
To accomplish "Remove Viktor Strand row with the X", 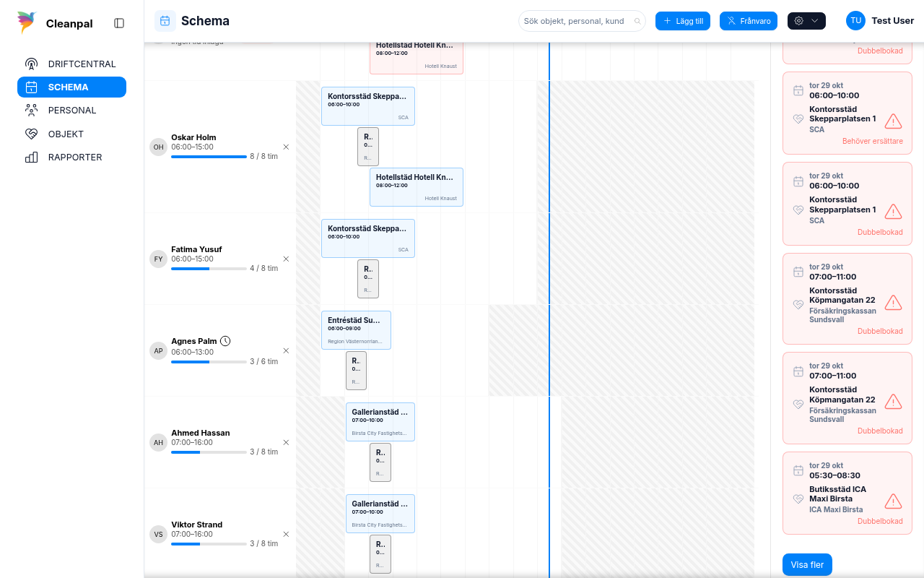I will click(x=286, y=534).
